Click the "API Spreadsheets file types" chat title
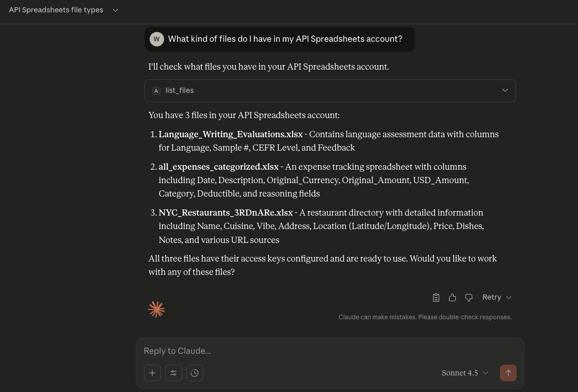This screenshot has width=578, height=392. (x=56, y=10)
